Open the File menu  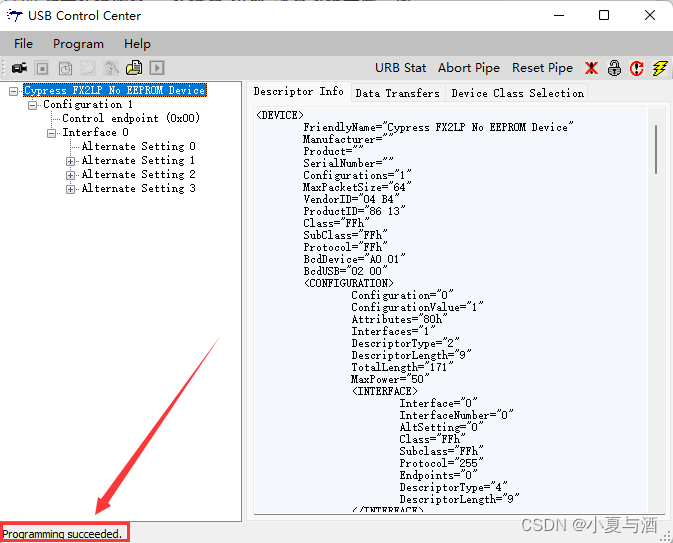pos(23,44)
